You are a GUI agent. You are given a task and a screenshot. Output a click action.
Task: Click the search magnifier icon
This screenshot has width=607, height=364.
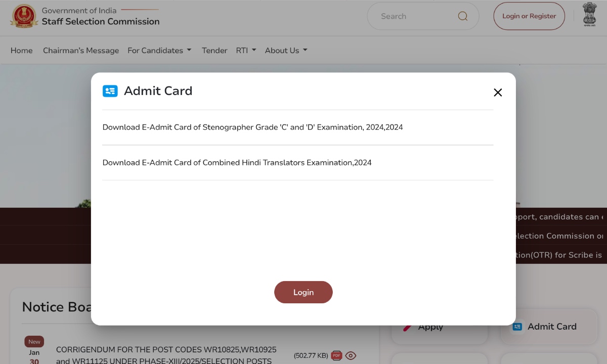pos(462,16)
